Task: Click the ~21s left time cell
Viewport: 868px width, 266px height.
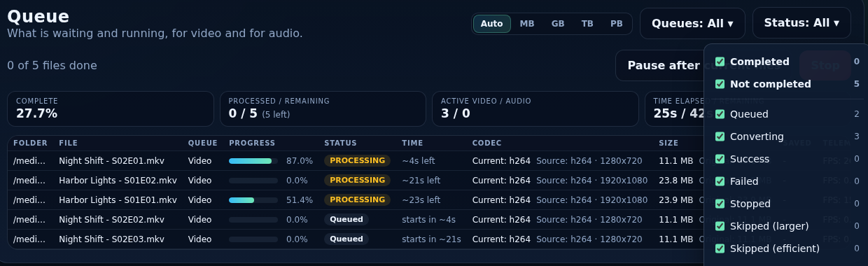Action: click(421, 181)
